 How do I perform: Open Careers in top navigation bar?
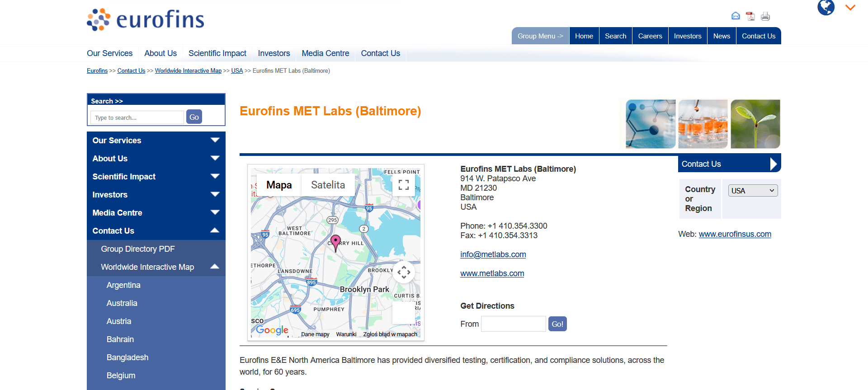click(x=650, y=36)
